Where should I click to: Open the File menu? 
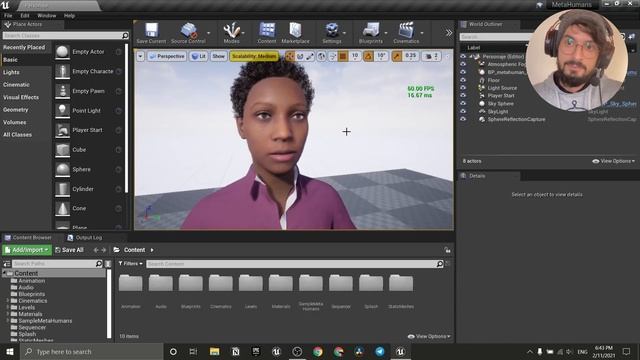tap(8, 16)
